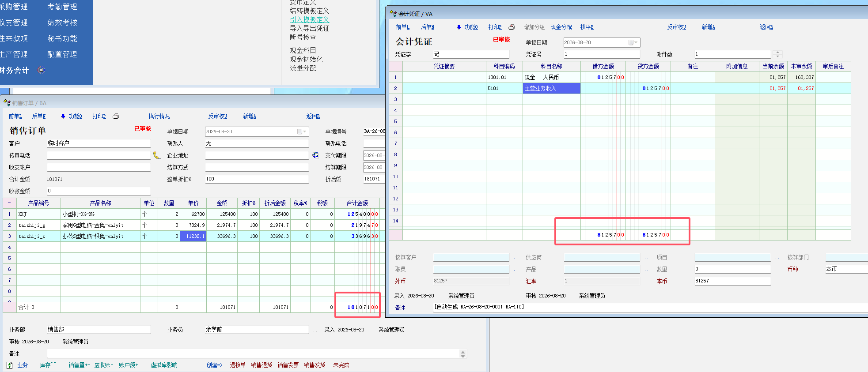
Task: Open 秘书功能 module in the left menu
Action: click(x=62, y=38)
